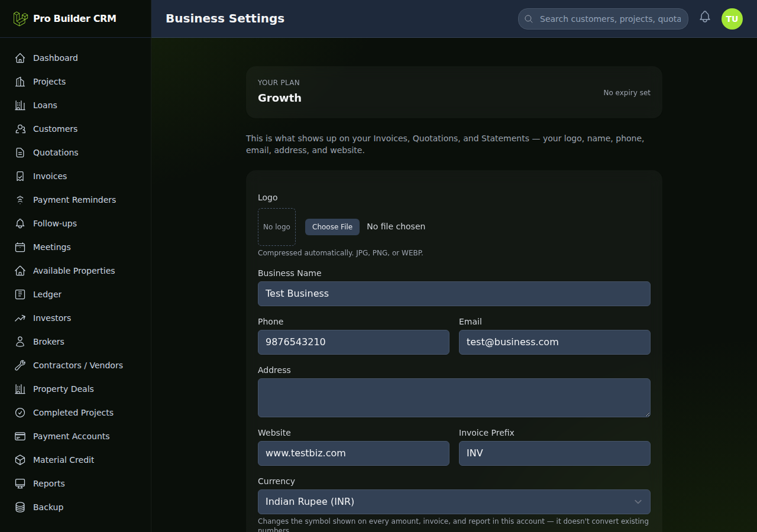Click the 'Business Settings' page heading
This screenshot has width=757, height=532.
pyautogui.click(x=225, y=18)
